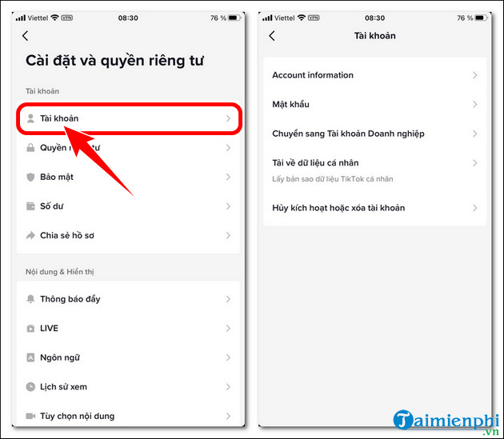Click 'Nội dung & Hiển thị' section header

tap(60, 272)
